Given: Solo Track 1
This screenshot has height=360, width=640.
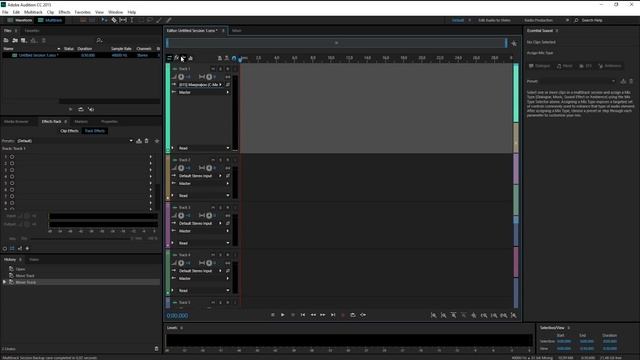Looking at the screenshot, I should click(x=220, y=69).
